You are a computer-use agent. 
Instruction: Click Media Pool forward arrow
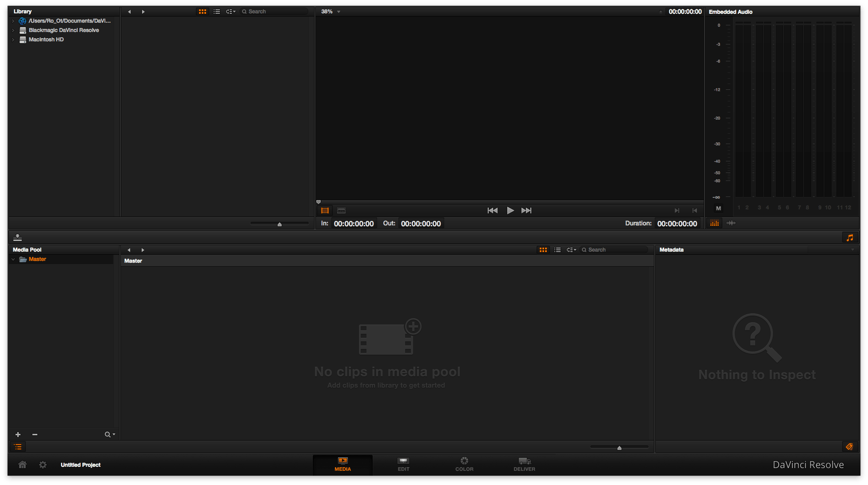pos(143,250)
